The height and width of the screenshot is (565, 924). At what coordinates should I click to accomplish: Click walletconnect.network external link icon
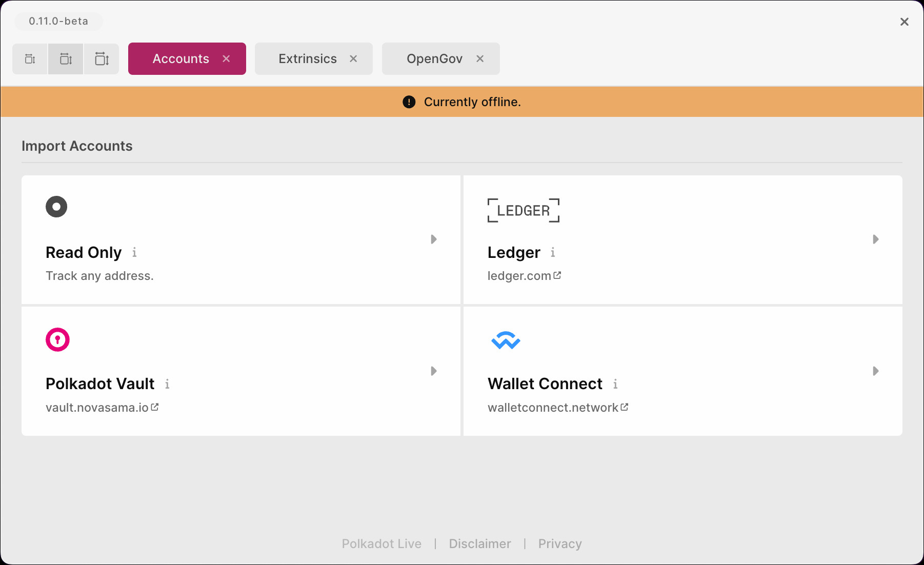pyautogui.click(x=625, y=407)
